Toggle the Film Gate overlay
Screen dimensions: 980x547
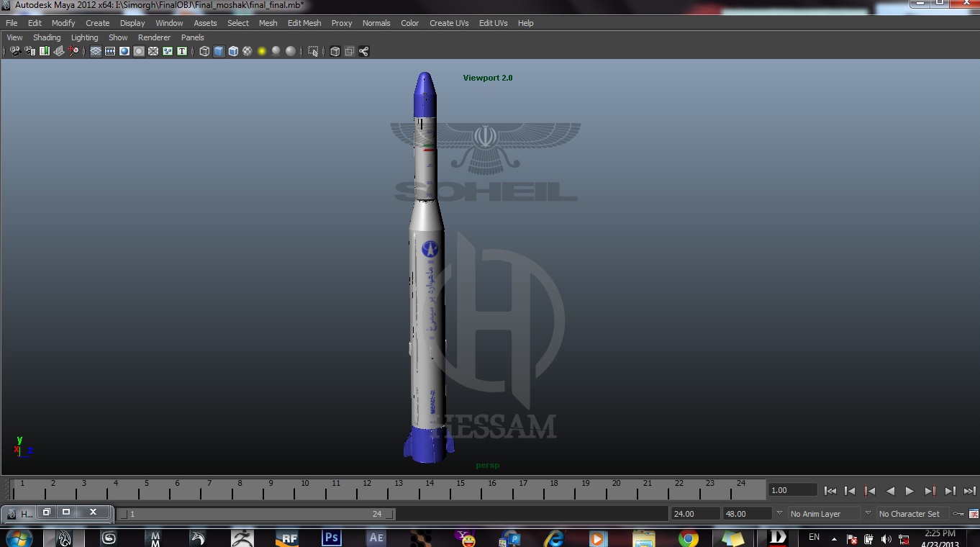click(110, 51)
